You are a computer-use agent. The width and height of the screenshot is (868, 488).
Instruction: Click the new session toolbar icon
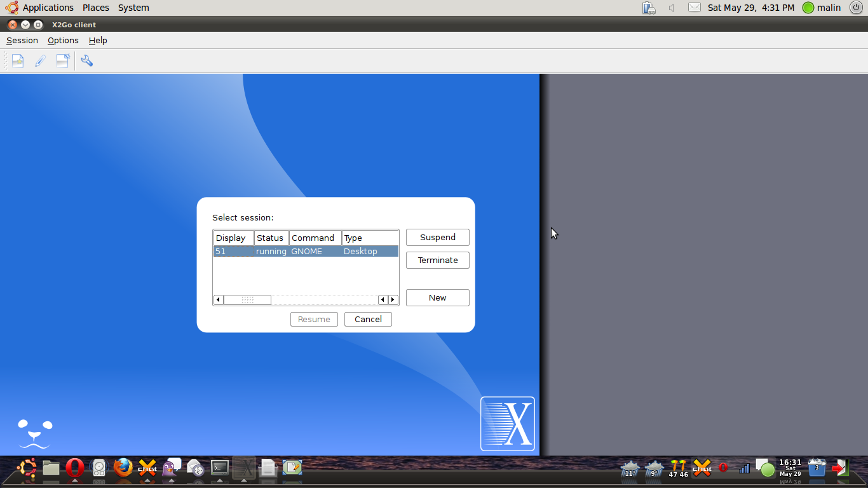[18, 61]
